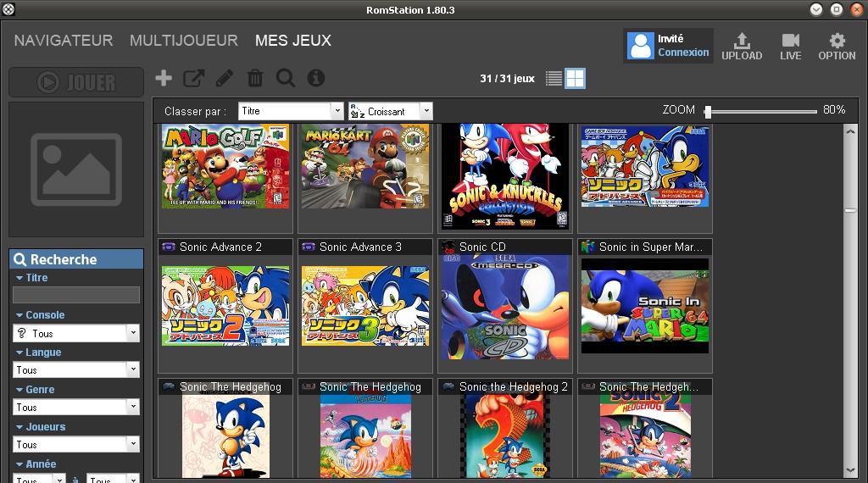Open OPTION settings gear

point(837,46)
